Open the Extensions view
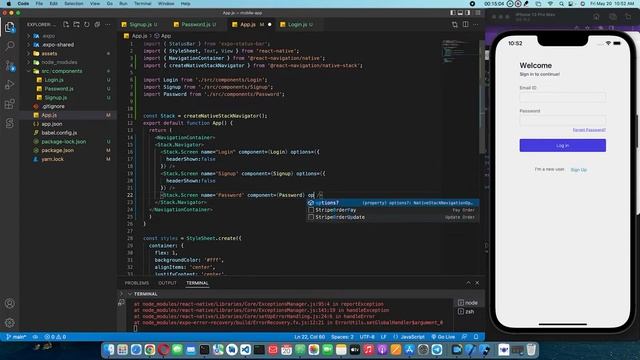 (x=10, y=104)
